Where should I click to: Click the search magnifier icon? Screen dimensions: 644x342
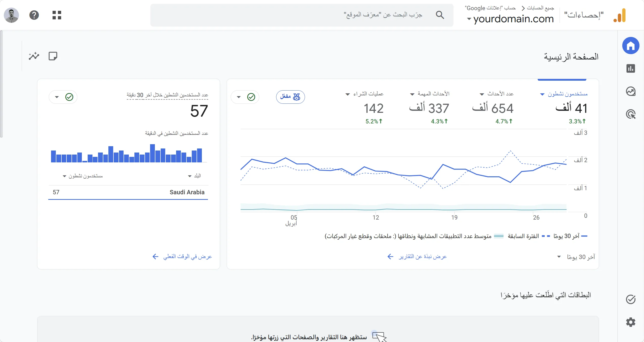[440, 15]
